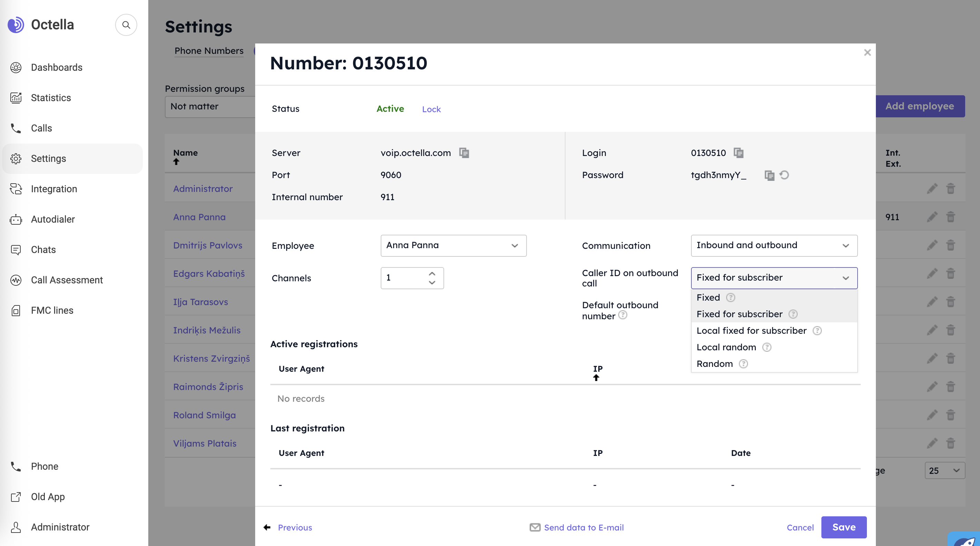Click the envelope Send data icon
The width and height of the screenshot is (980, 546).
point(535,527)
